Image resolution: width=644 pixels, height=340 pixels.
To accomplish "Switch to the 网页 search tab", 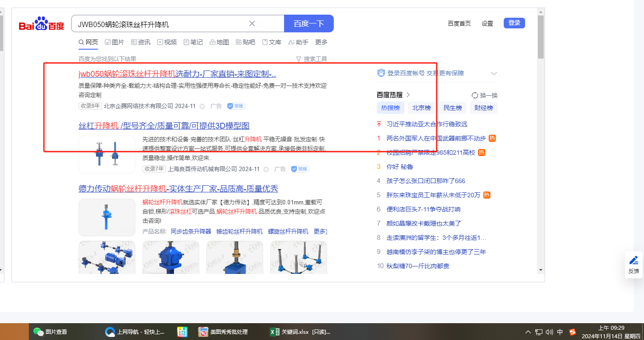I will coord(88,43).
